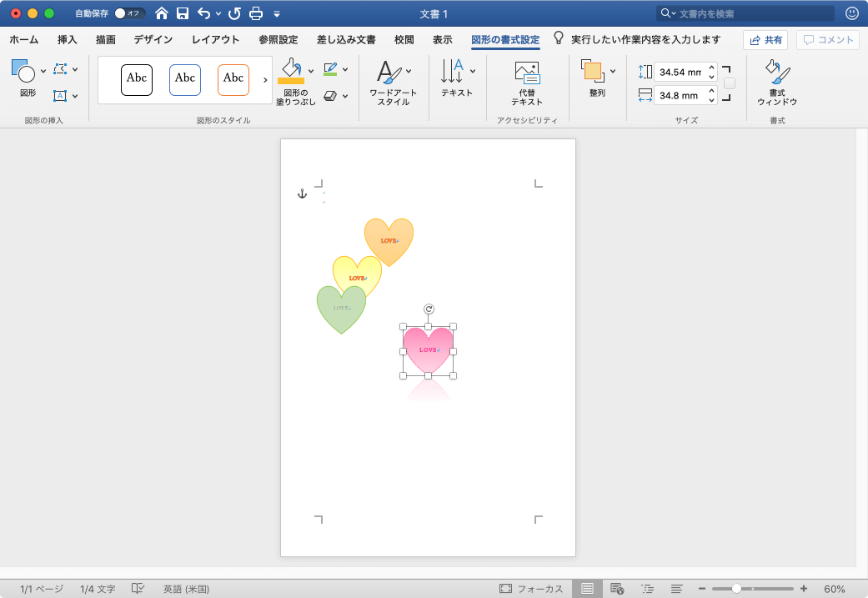Click the Home icon in title bar
The height and width of the screenshot is (598, 868).
[162, 13]
